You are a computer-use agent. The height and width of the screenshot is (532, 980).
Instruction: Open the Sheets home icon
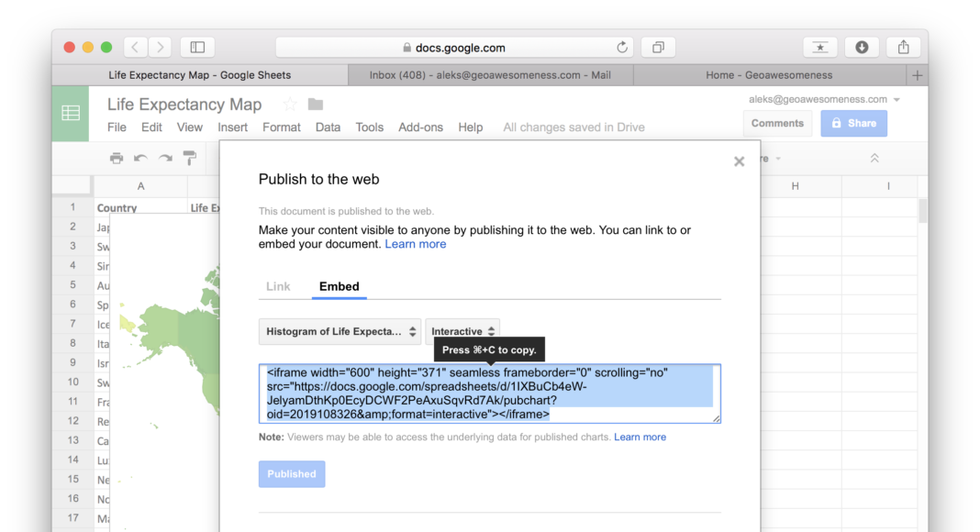click(70, 113)
